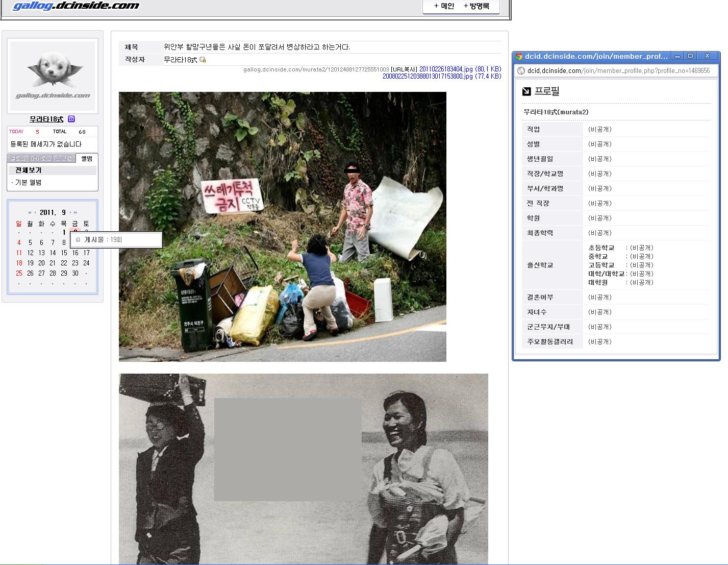Open attachment 20110226183404.jpg link
The height and width of the screenshot is (565, 728).
click(446, 69)
